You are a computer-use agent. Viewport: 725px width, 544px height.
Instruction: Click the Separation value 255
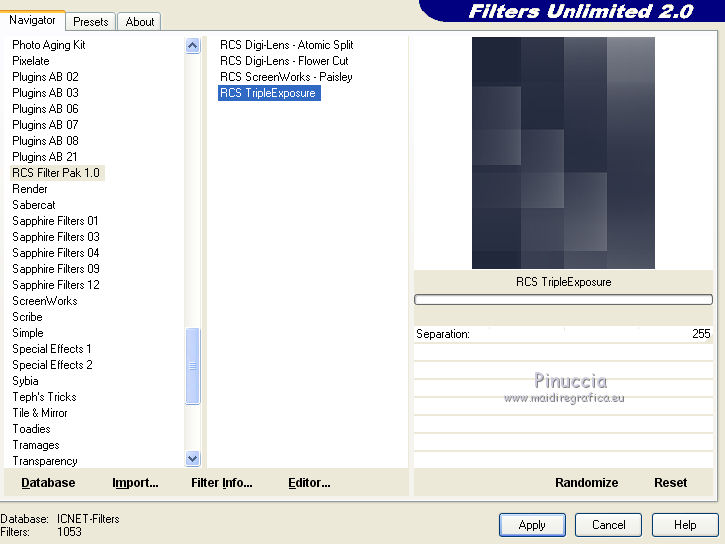tap(701, 334)
